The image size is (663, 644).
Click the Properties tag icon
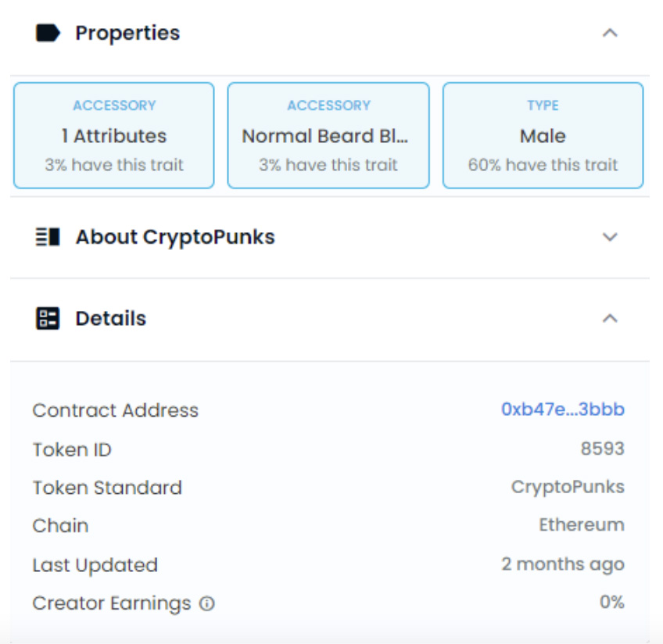48,33
